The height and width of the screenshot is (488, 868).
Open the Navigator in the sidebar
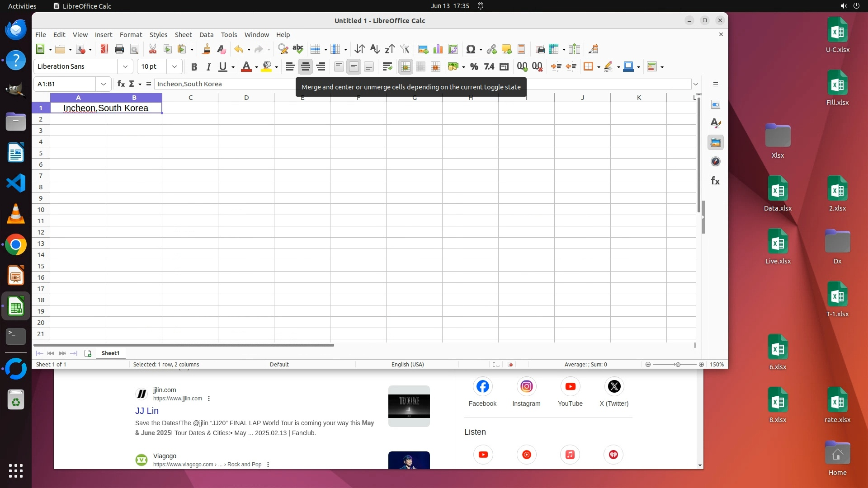point(715,162)
